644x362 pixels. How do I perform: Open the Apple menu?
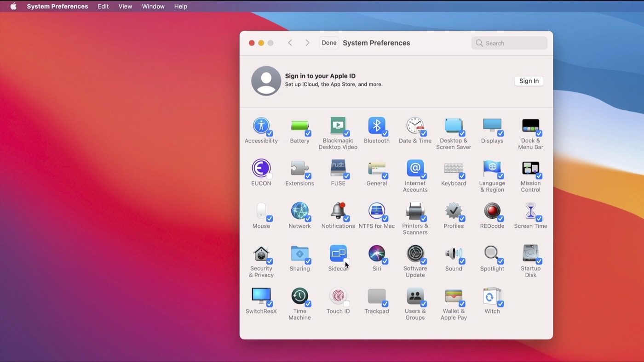pos(13,6)
